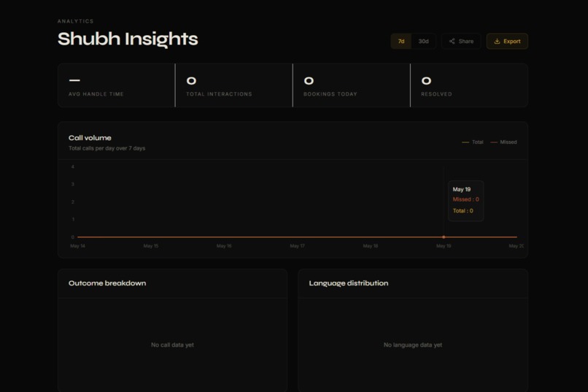Toggle the Total series legend entry

(x=473, y=142)
